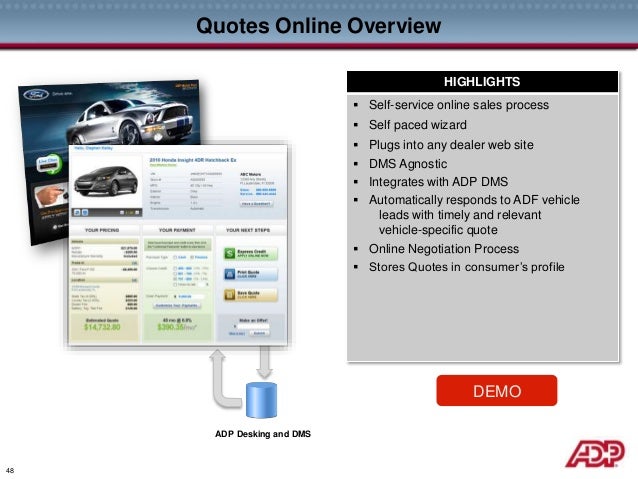Screen dimensions: 638x479
Task: Click the 'Online Negotiation Process' bullet
Action: pyautogui.click(x=444, y=249)
